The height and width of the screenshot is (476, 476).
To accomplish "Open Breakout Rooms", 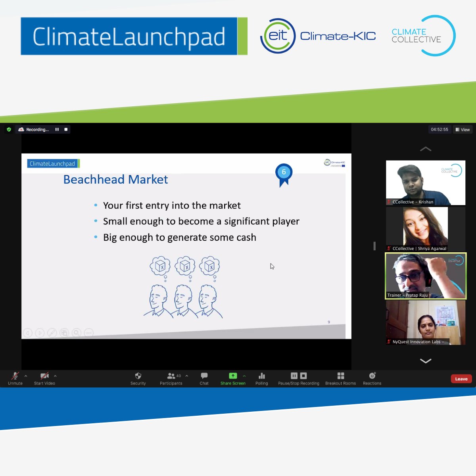I will click(340, 378).
